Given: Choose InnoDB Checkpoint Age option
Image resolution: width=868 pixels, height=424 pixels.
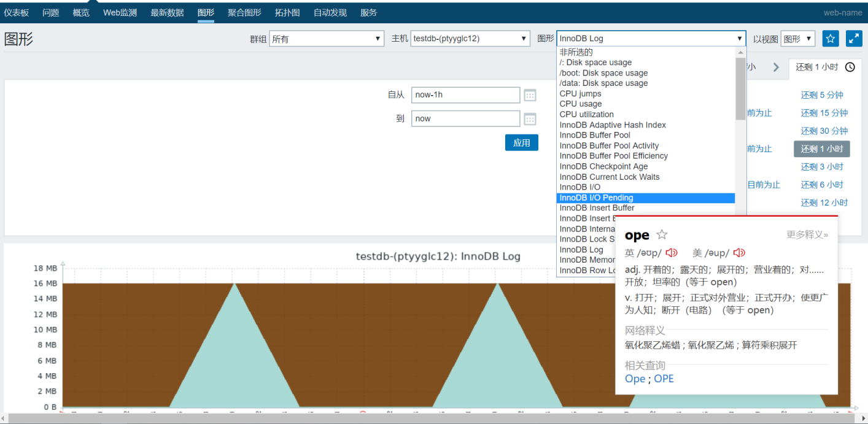Looking at the screenshot, I should coord(646,166).
